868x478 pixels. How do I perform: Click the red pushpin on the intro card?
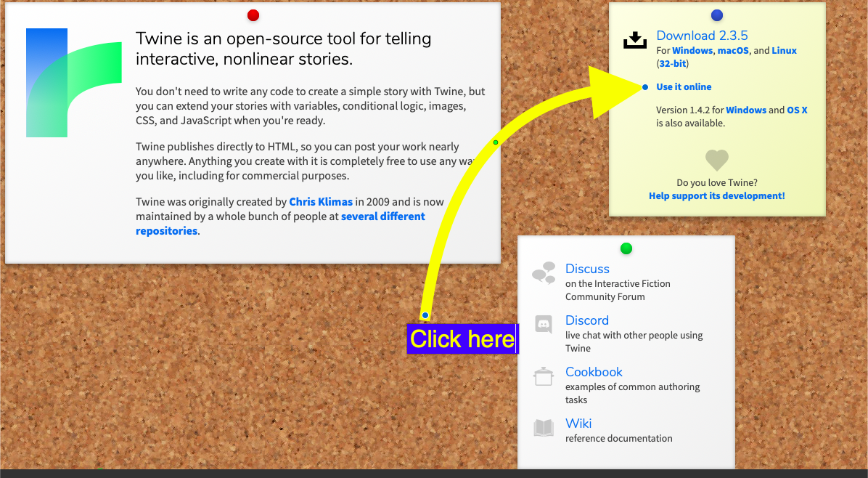(253, 15)
